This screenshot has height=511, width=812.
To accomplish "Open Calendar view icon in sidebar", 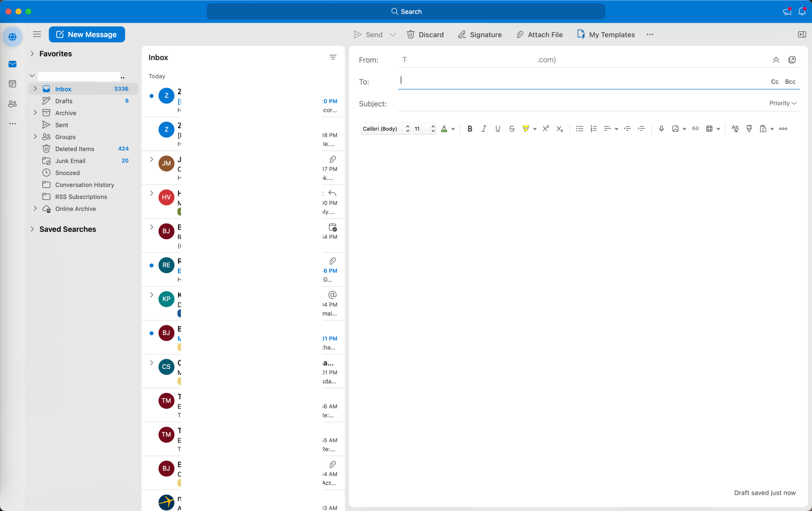I will click(x=13, y=84).
